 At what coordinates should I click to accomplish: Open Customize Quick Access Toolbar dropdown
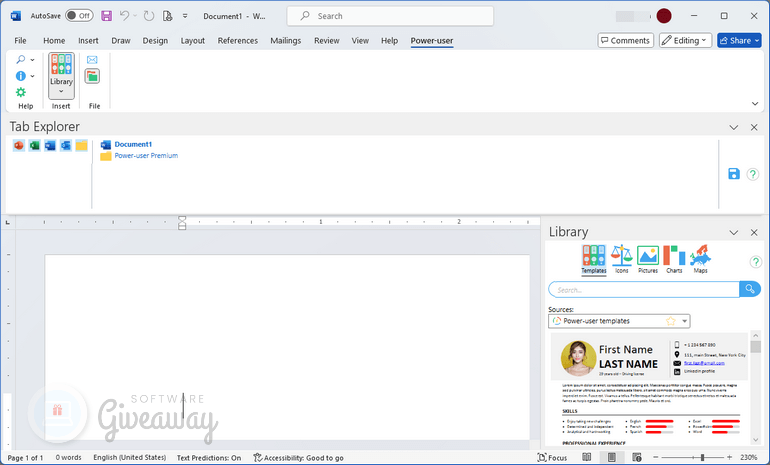[185, 16]
